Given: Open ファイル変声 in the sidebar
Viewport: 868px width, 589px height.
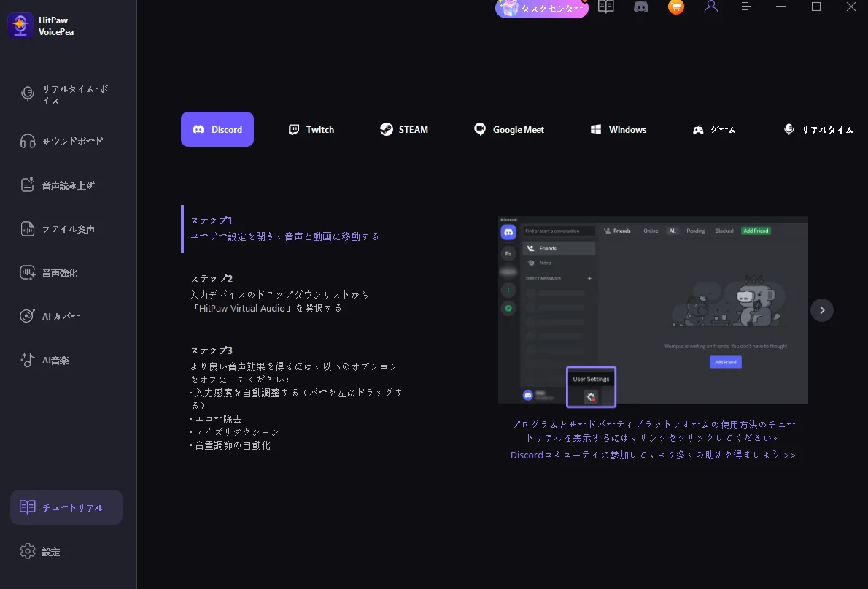Looking at the screenshot, I should 66,229.
